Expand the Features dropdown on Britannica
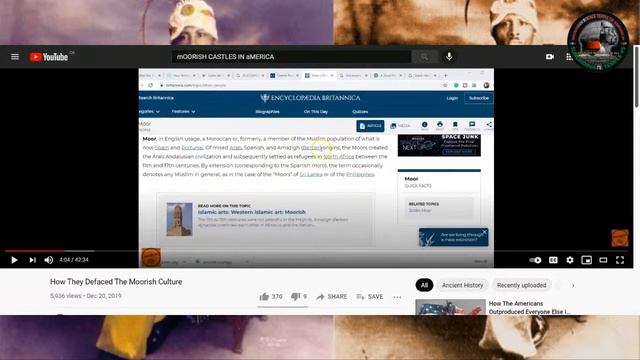The image size is (640, 360). pyautogui.click(x=183, y=111)
